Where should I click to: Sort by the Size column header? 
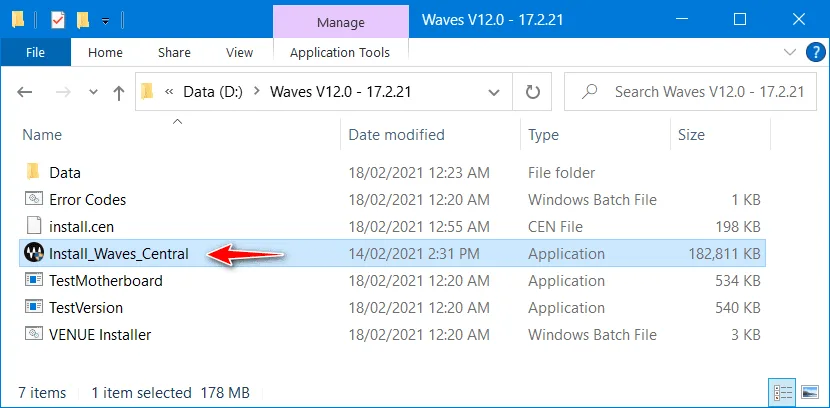point(691,135)
